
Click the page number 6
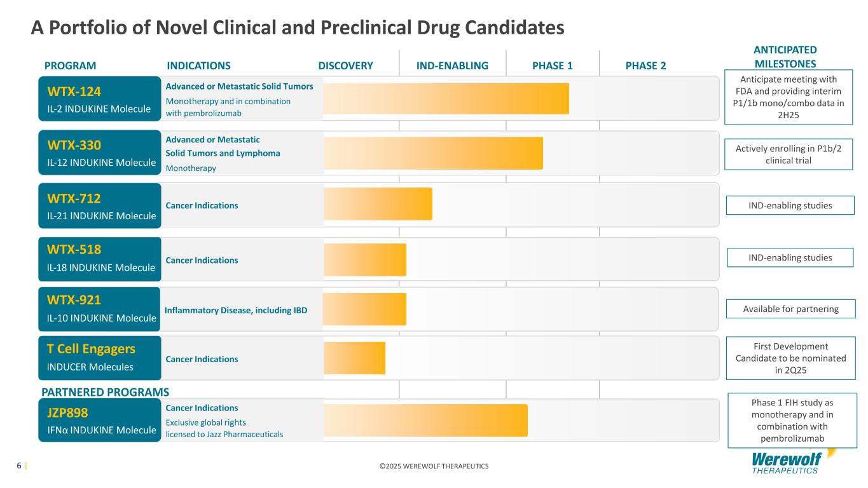pyautogui.click(x=19, y=466)
